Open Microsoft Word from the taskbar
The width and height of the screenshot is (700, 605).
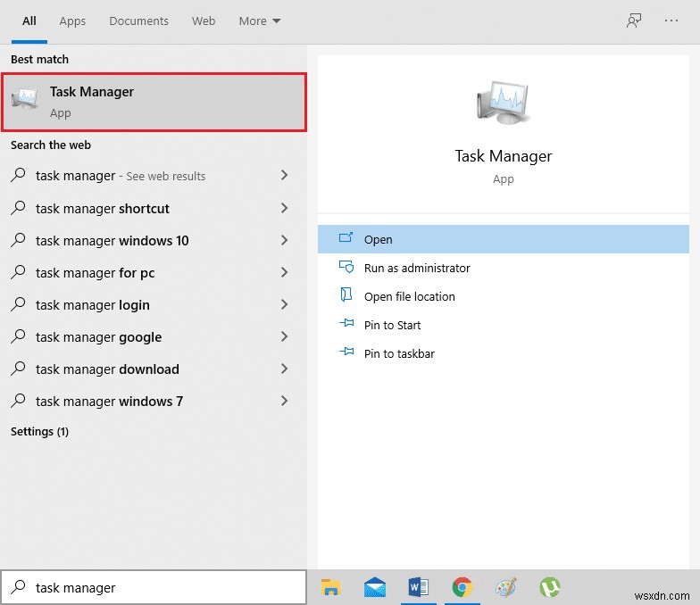tap(418, 586)
